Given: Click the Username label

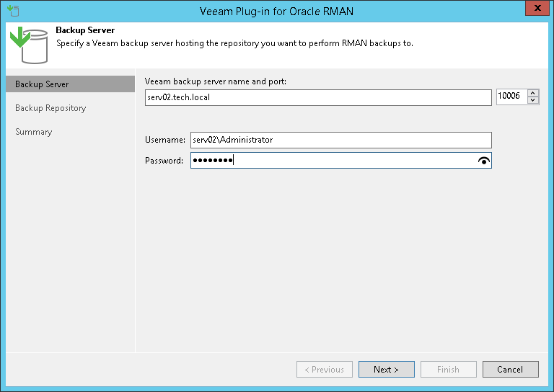Looking at the screenshot, I should point(165,141).
